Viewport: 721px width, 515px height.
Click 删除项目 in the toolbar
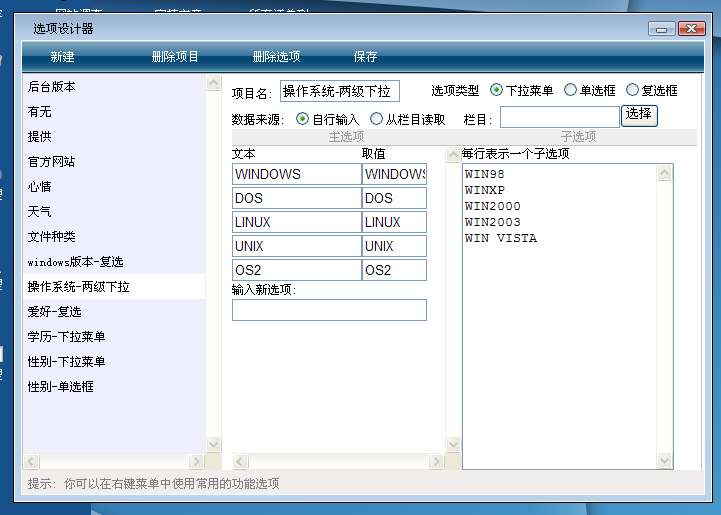point(175,57)
